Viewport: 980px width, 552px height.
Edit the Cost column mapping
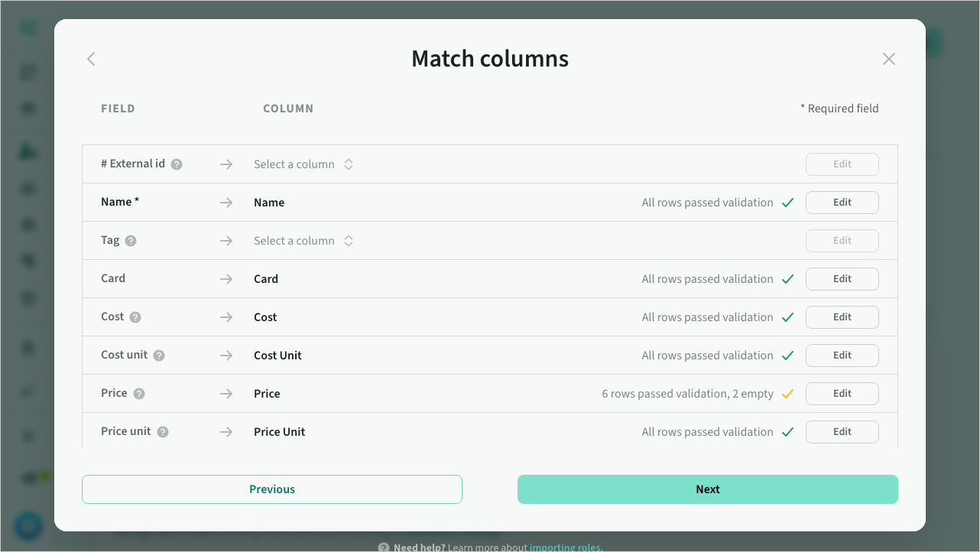[842, 317]
